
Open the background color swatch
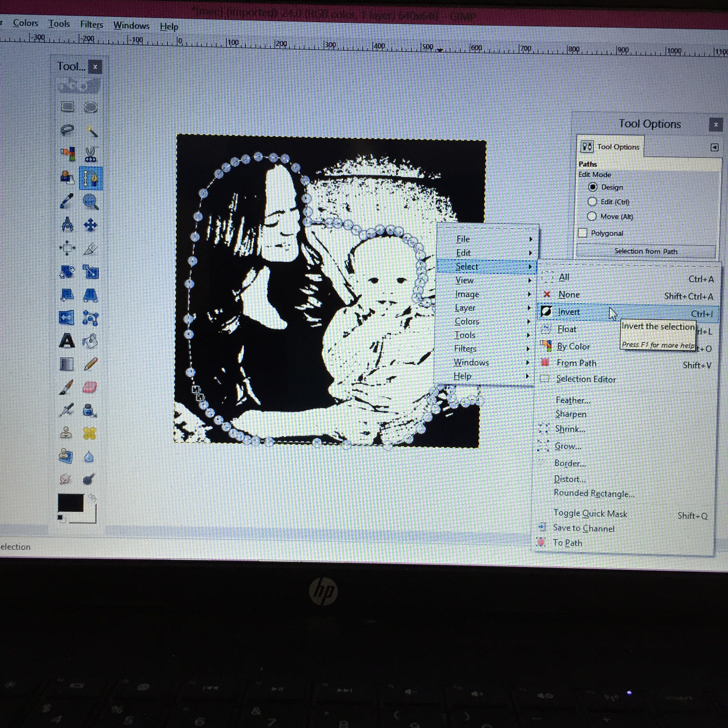tap(90, 517)
